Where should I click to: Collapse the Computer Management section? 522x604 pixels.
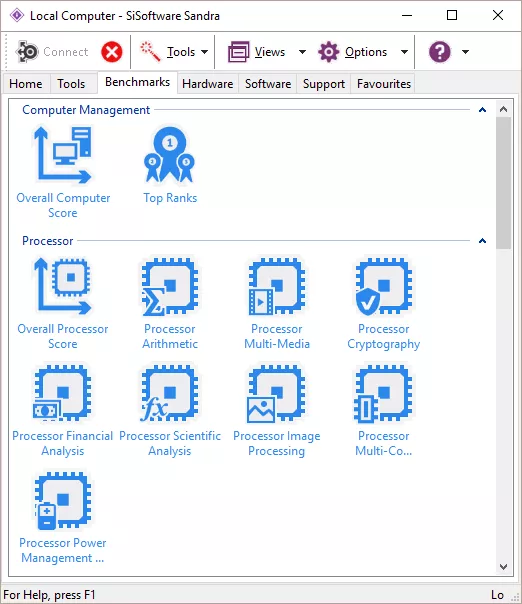(x=482, y=110)
